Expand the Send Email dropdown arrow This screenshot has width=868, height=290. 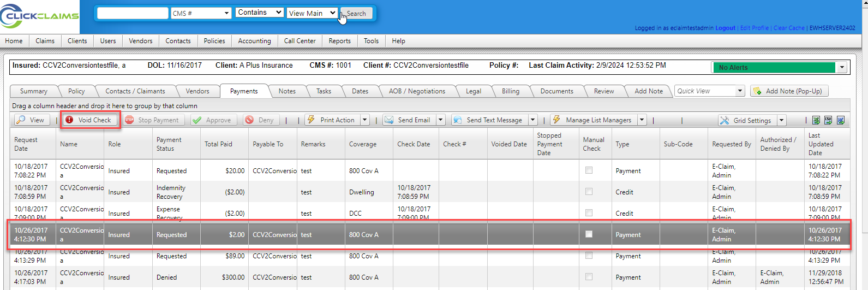point(440,120)
